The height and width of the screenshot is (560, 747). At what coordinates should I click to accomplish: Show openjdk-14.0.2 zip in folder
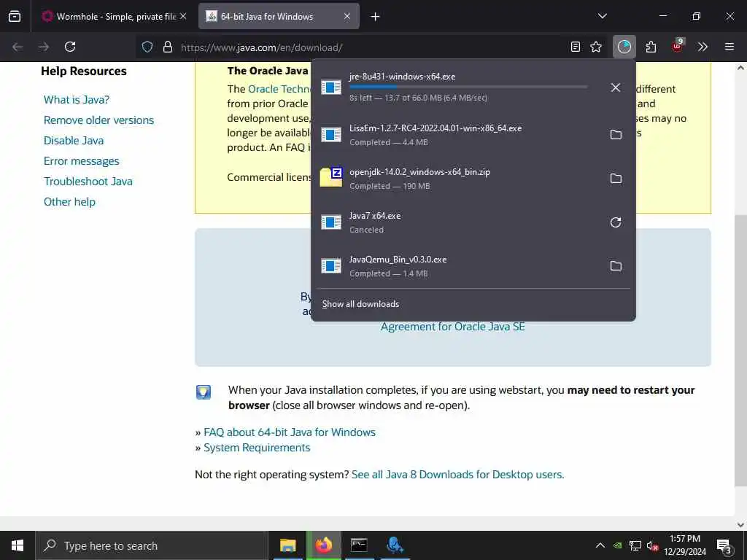(x=616, y=179)
